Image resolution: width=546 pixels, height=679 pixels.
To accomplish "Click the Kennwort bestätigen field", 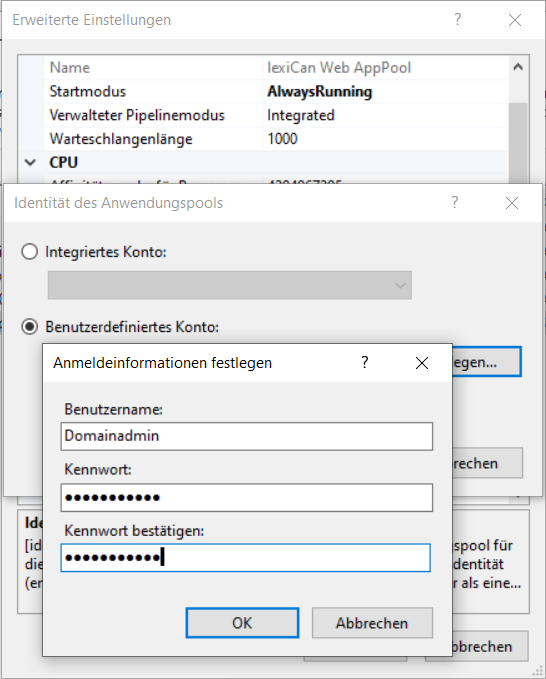I will (x=246, y=558).
